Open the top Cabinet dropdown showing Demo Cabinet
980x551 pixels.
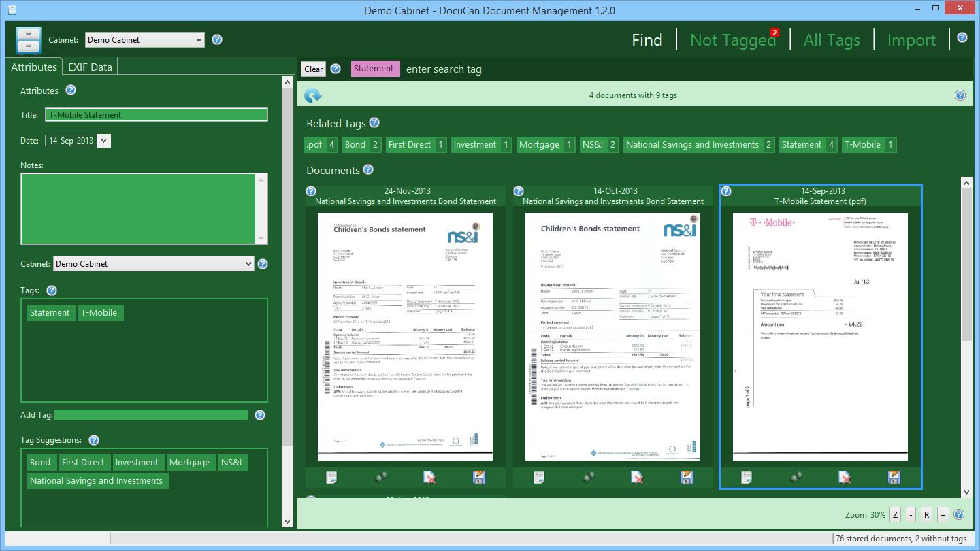pos(144,39)
